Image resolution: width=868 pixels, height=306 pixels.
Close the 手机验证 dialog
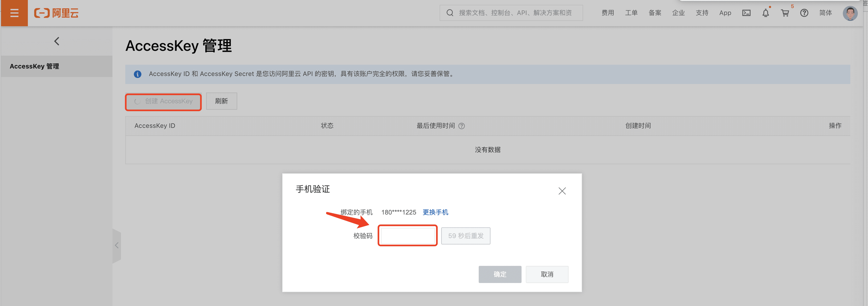click(562, 191)
